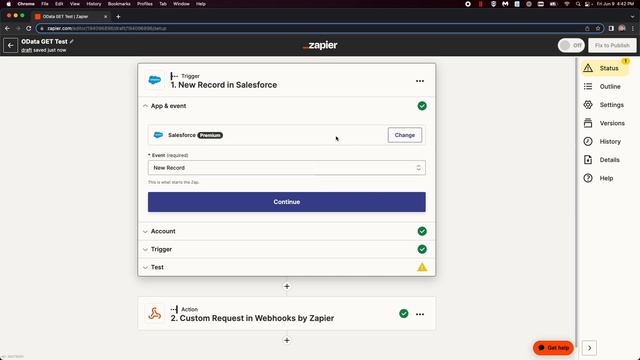Open Chrome Edit menu
Image resolution: width=640 pixels, height=360 pixels.
coord(59,4)
